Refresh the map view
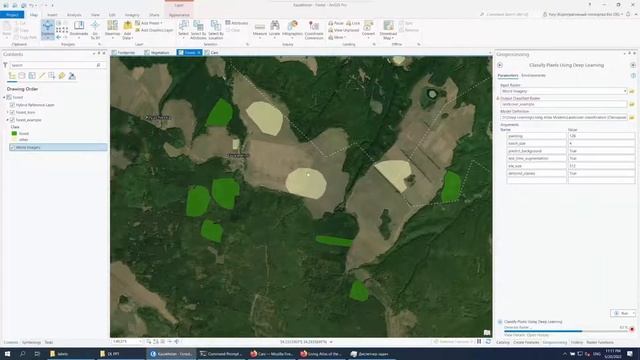The width and height of the screenshot is (640, 360). click(488, 341)
